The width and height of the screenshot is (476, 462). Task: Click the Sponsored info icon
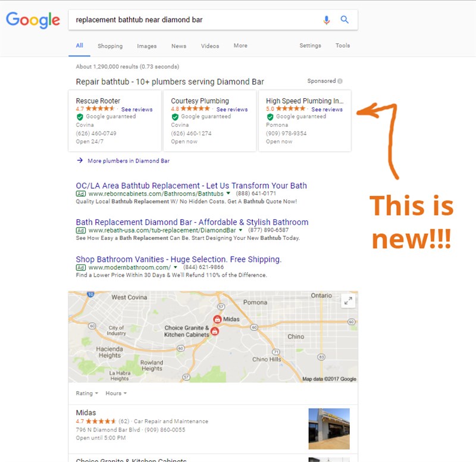coord(340,81)
